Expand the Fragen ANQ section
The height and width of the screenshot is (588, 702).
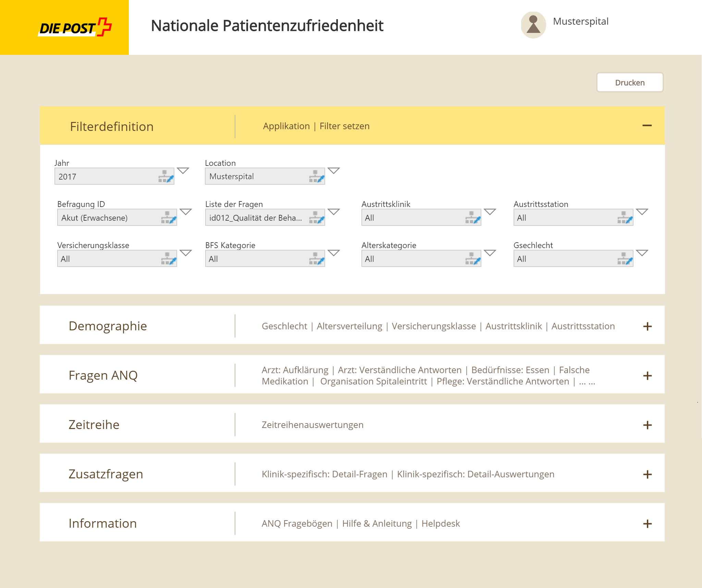click(647, 376)
